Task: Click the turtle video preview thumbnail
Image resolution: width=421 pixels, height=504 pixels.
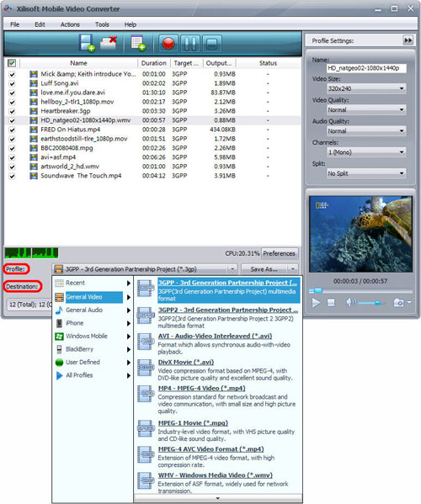Action: click(x=360, y=234)
